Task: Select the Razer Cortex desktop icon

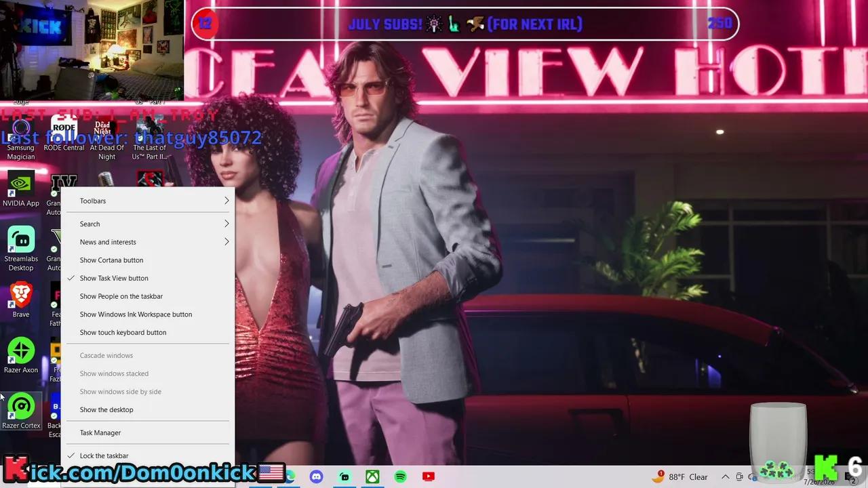Action: [21, 411]
